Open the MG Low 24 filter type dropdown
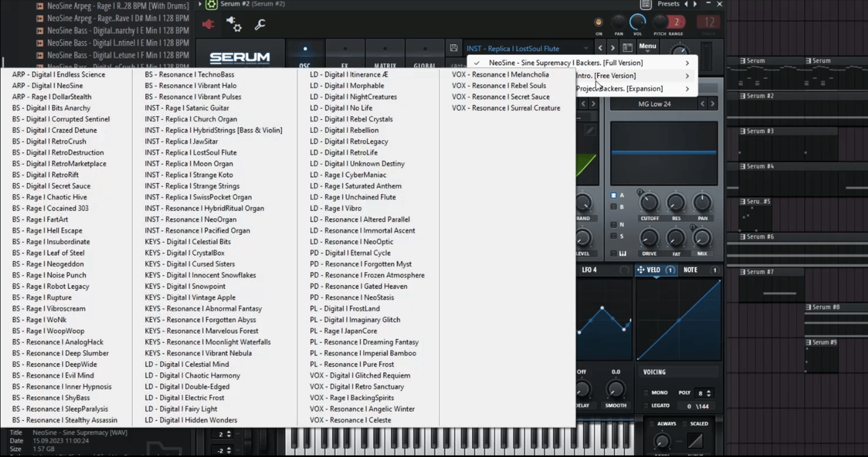 (x=654, y=104)
